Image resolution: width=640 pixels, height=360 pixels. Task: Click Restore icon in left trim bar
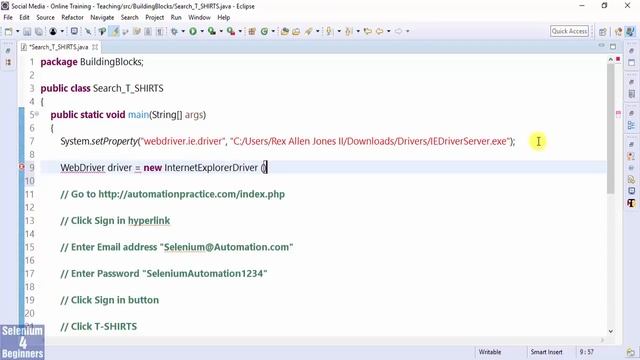8,51
